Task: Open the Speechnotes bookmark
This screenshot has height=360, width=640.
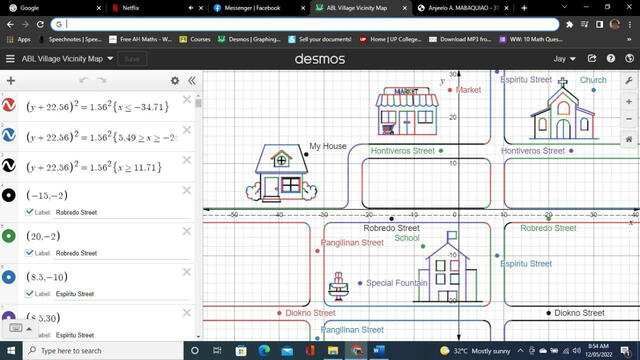Action: [70, 40]
